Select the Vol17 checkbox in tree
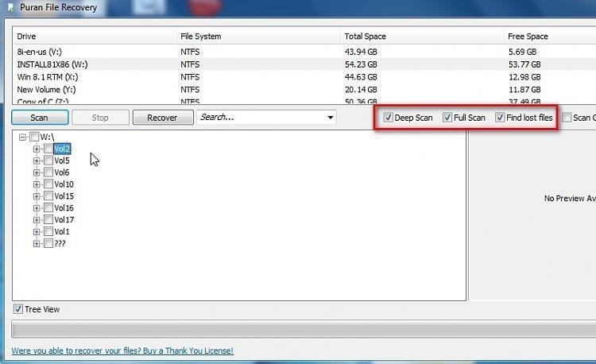The height and width of the screenshot is (364, 596). click(x=48, y=220)
